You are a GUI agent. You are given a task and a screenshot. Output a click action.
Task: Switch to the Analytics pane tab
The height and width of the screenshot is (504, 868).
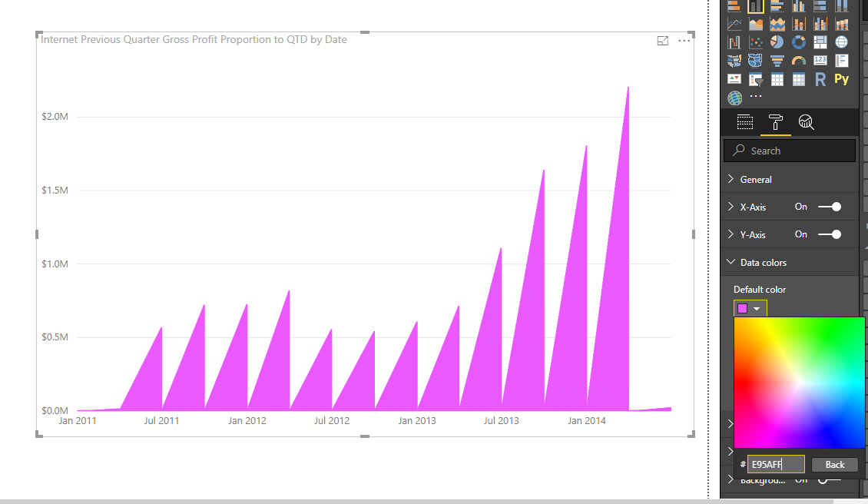pos(806,122)
